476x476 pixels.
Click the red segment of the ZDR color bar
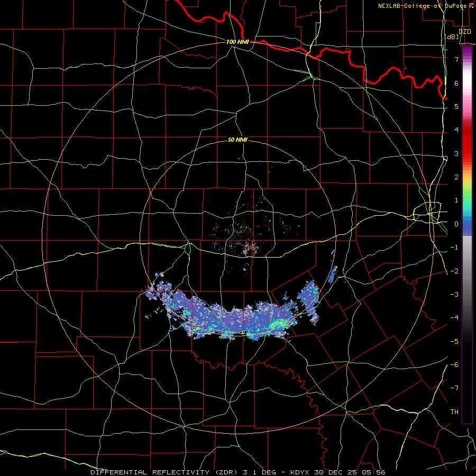pos(467,143)
